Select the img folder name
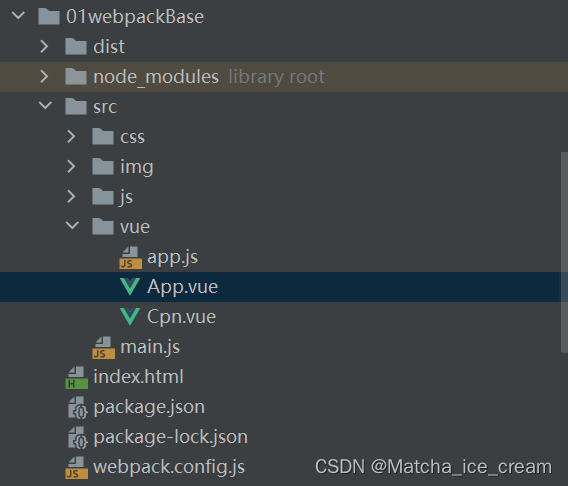The width and height of the screenshot is (568, 486). 137,168
